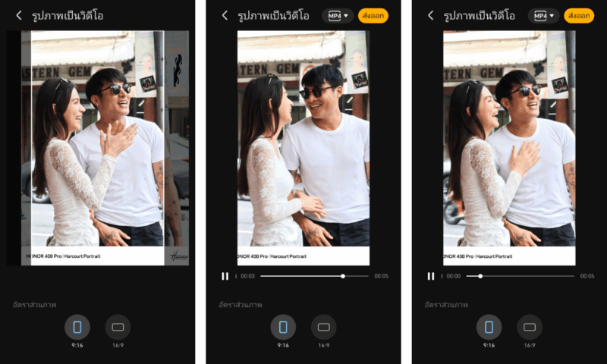The width and height of the screenshot is (607, 364).
Task: Click อัตราส่วนภาพ label on left phone
Action: 34,305
